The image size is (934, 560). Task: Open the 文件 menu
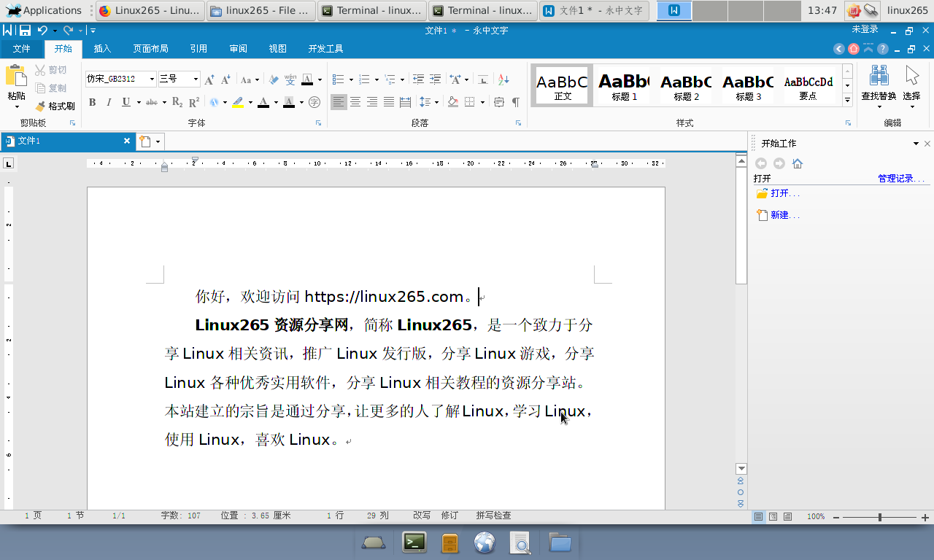click(22, 49)
